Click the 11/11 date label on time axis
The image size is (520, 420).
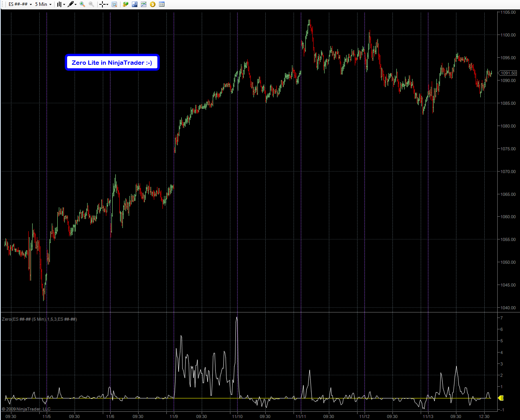(301, 416)
